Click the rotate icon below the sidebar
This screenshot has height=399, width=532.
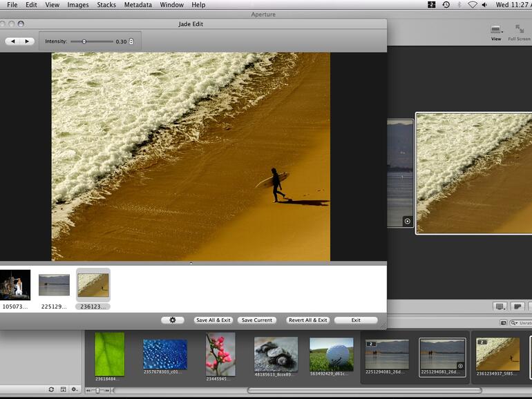(x=52, y=389)
